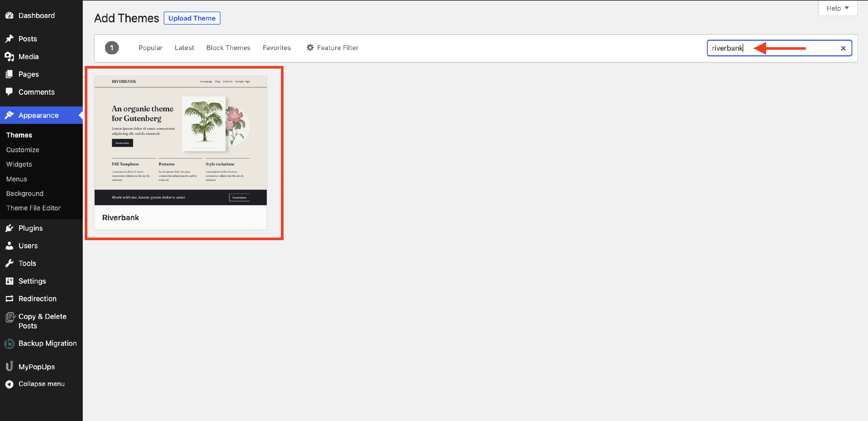This screenshot has height=421, width=868.
Task: Click the MyPopUps sidebar icon
Action: pyautogui.click(x=10, y=366)
